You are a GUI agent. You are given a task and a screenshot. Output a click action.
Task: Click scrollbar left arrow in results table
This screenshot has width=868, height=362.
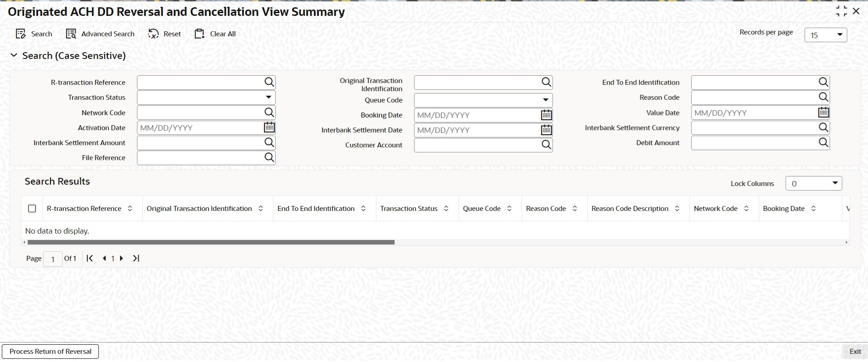coord(24,242)
